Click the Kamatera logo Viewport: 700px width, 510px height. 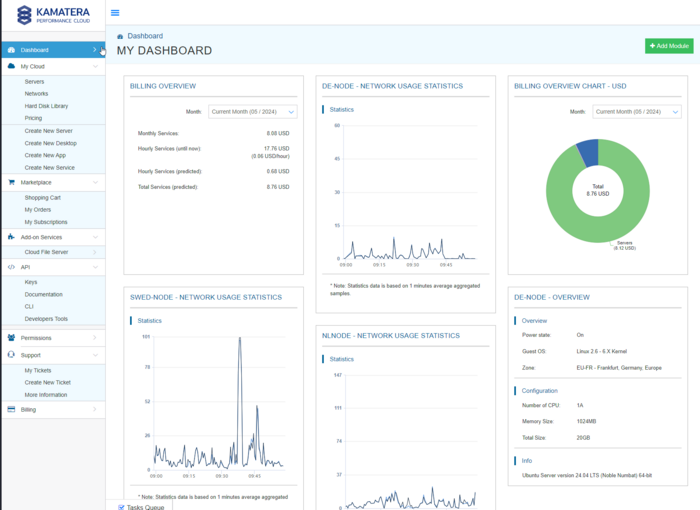tap(52, 14)
